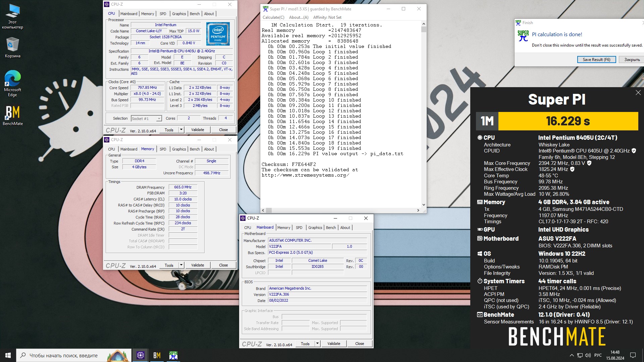Click Tools button in CPU-Z Memory window
Screen dimensions: 644x362
click(x=169, y=265)
